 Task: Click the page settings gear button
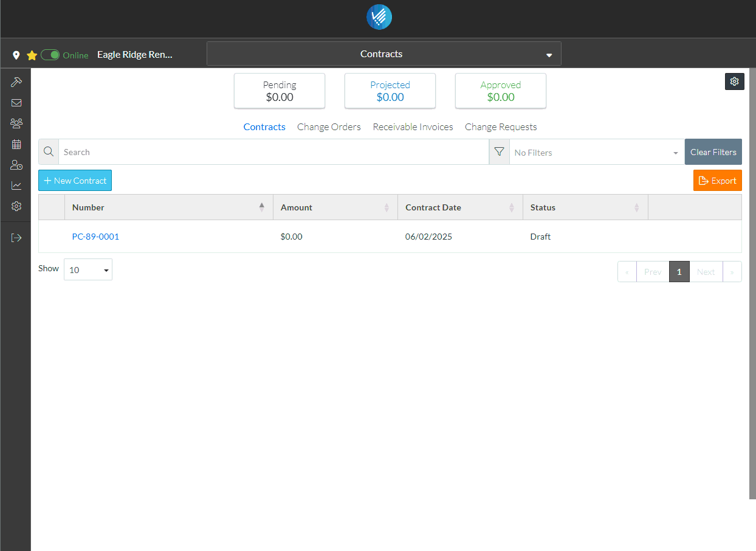click(735, 81)
